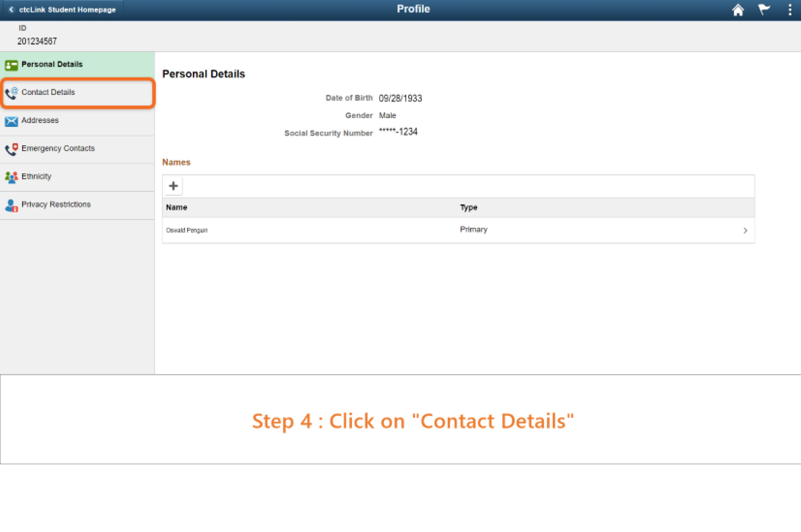801x532 pixels.
Task: Go back to ctcLink Student Homepage
Action: coord(67,10)
